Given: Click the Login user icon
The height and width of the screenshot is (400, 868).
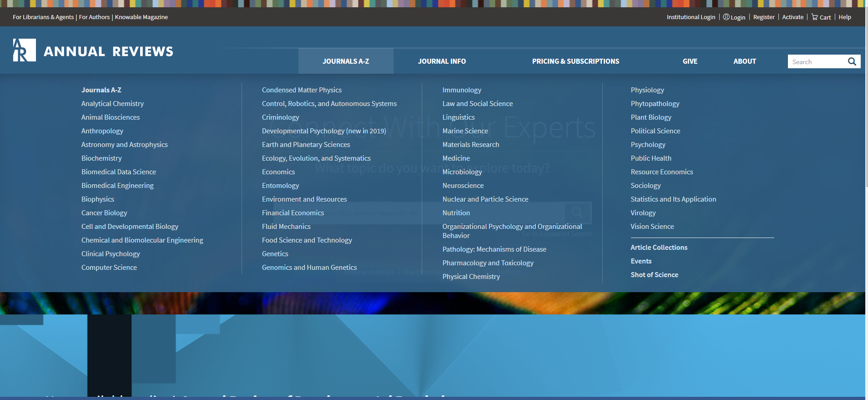Looking at the screenshot, I should pyautogui.click(x=726, y=17).
